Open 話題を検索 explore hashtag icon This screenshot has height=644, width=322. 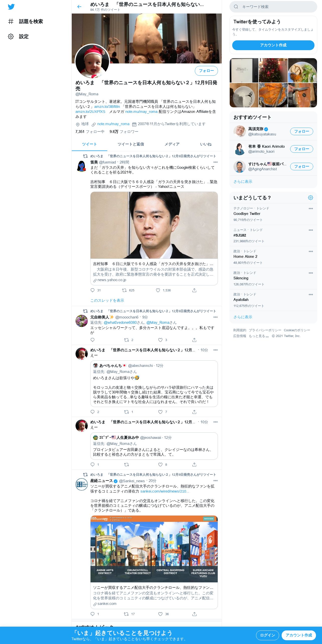(11, 21)
